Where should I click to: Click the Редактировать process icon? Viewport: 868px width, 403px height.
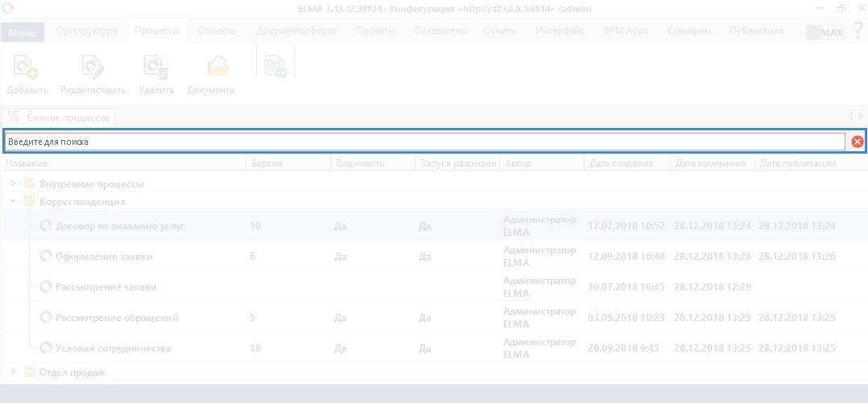tap(93, 68)
